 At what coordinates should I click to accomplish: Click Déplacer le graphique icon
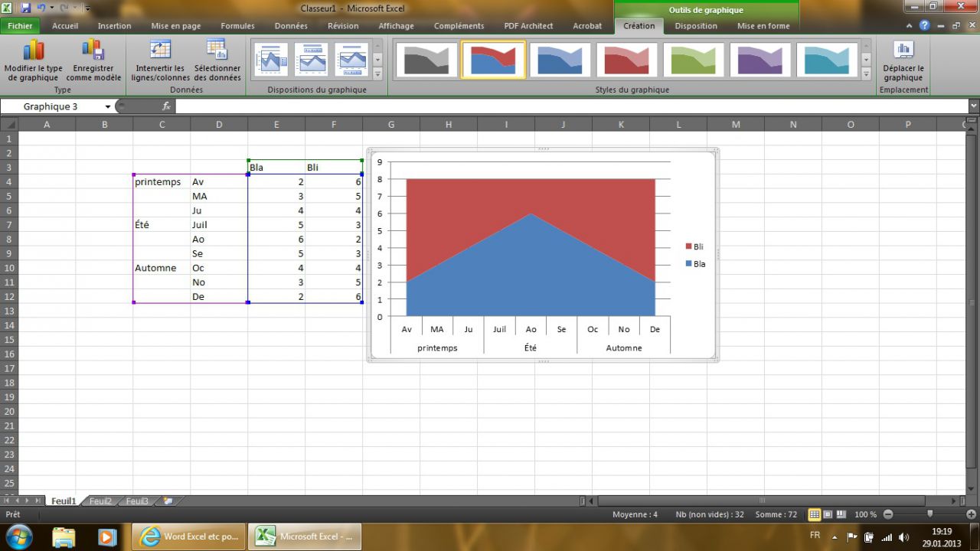[x=903, y=51]
